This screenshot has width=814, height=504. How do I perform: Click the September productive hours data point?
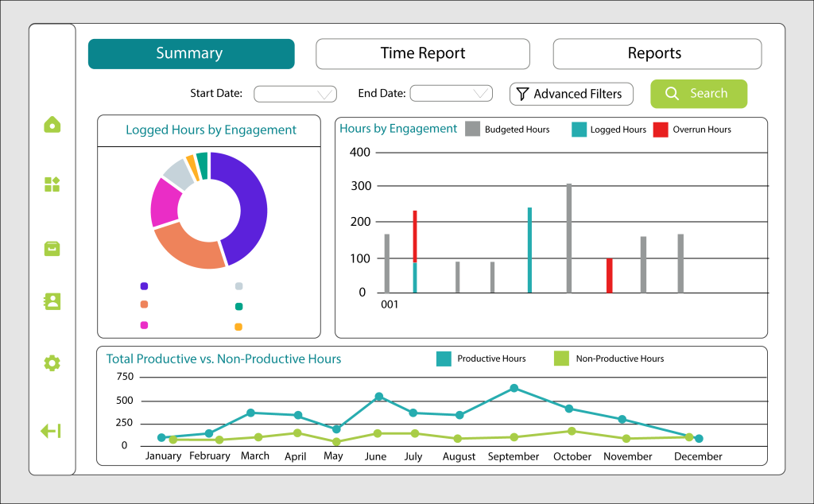514,388
